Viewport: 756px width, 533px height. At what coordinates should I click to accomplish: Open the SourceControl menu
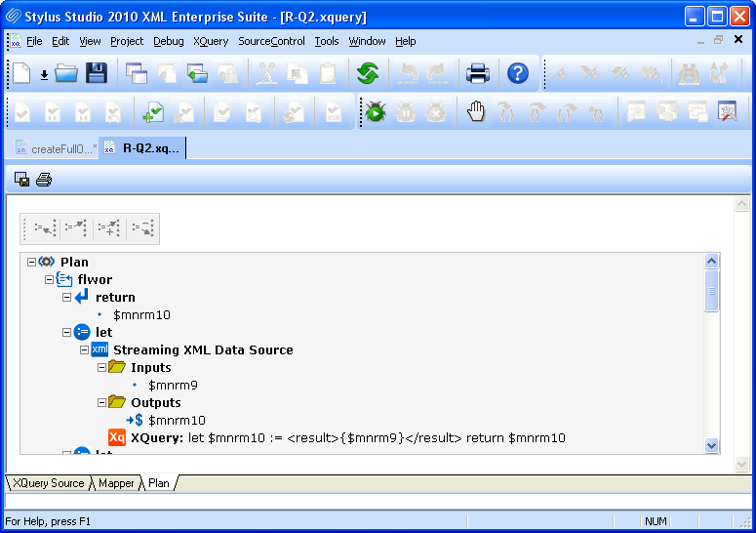point(271,41)
